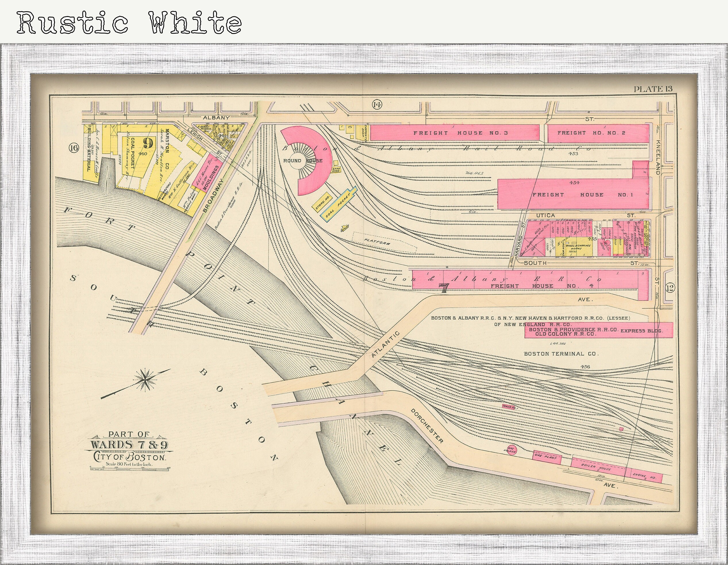The image size is (728, 565).
Task: Click the circled plate number 12
Action: (670, 288)
